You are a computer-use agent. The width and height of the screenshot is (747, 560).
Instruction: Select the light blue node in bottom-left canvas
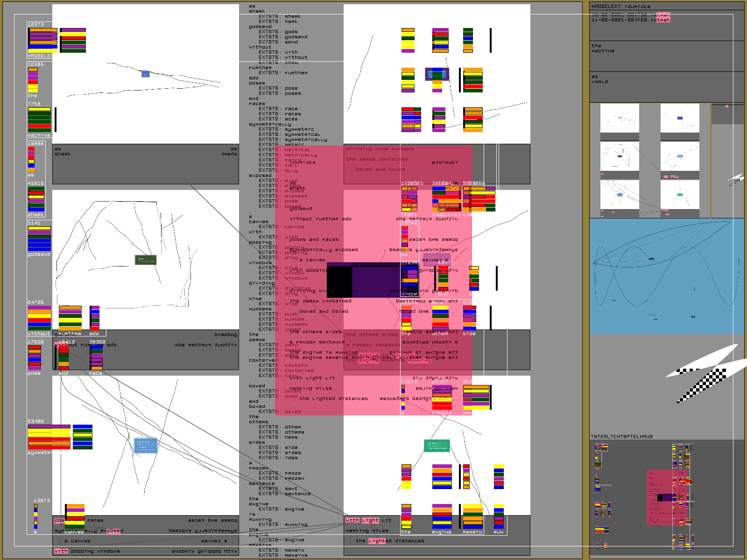pos(146,446)
